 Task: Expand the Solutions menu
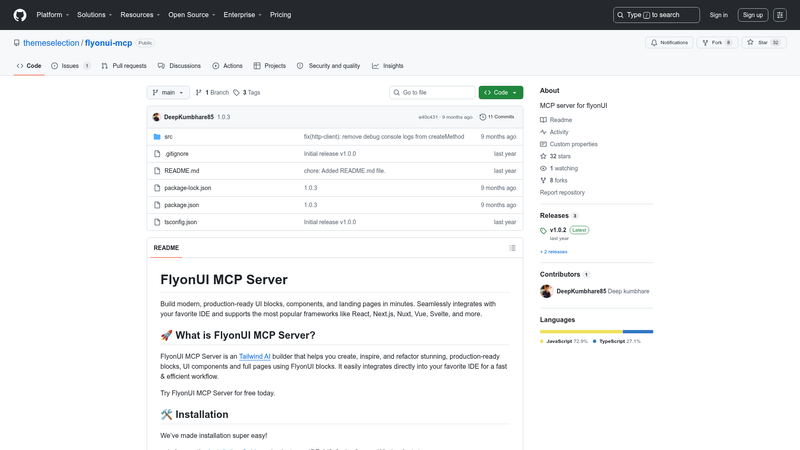[94, 15]
